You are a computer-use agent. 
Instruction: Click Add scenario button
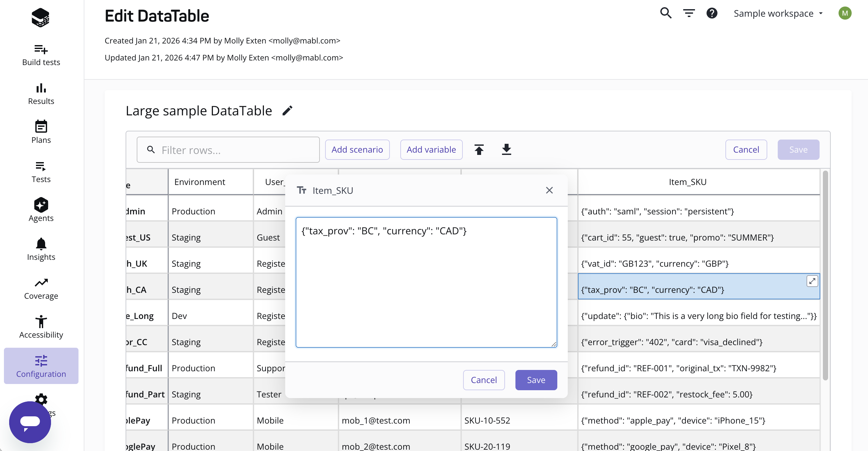pyautogui.click(x=357, y=150)
